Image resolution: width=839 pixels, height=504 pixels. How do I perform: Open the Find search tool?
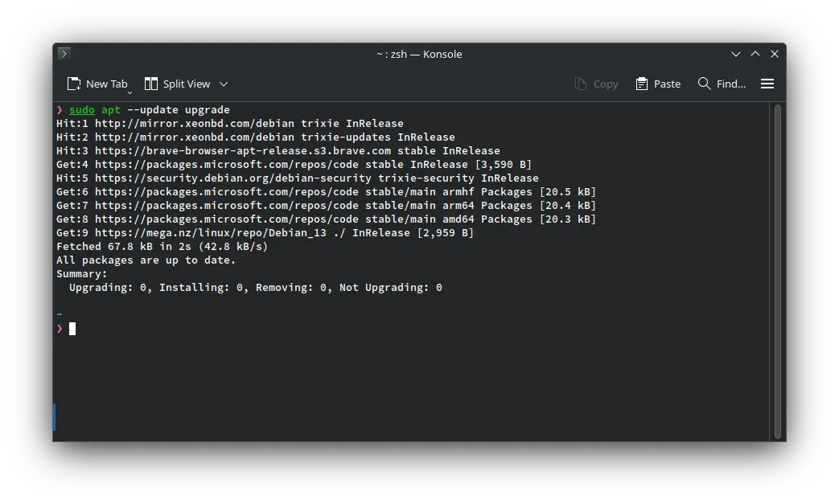pyautogui.click(x=722, y=84)
